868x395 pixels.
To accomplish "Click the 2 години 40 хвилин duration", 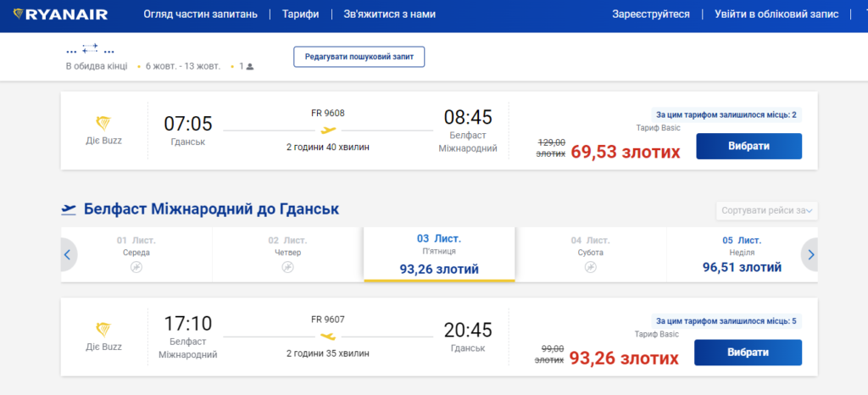I will pyautogui.click(x=328, y=147).
